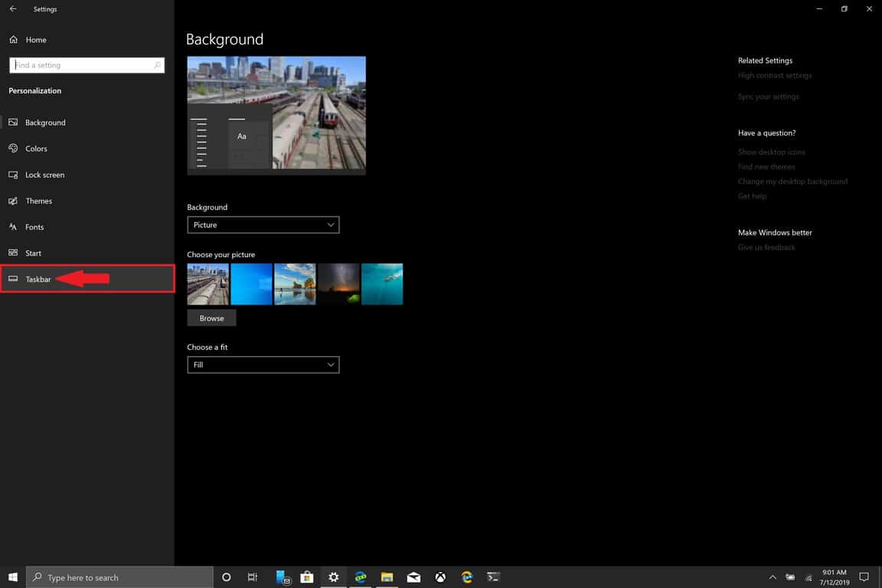Minimize the Settings window

click(x=819, y=9)
